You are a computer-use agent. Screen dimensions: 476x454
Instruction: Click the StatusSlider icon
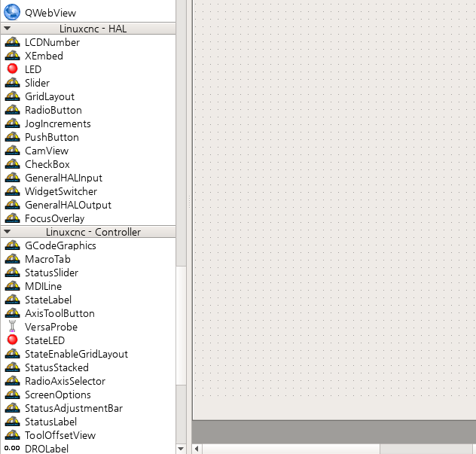click(13, 273)
